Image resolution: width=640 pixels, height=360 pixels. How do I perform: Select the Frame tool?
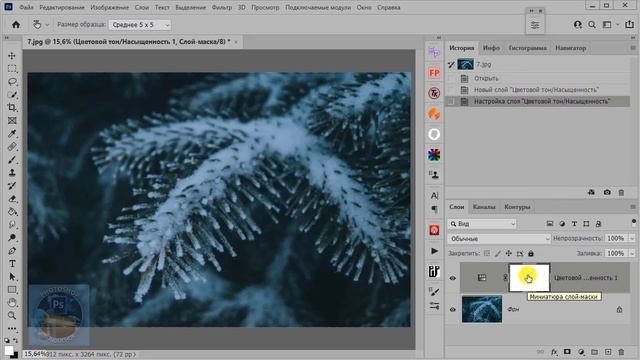(12, 120)
